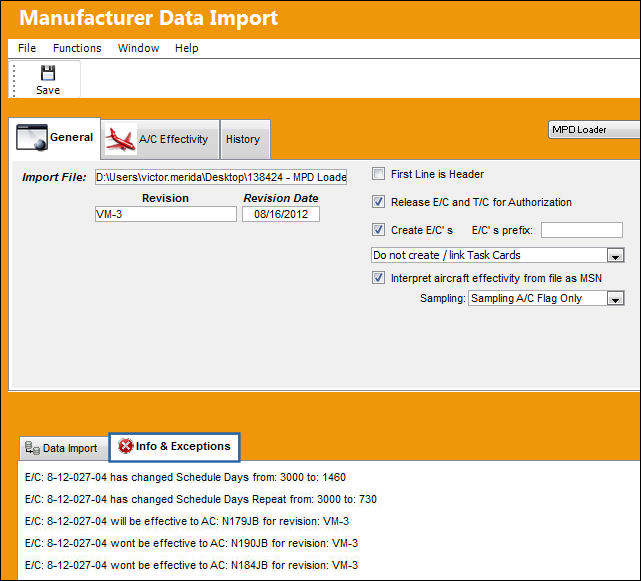The height and width of the screenshot is (581, 641).
Task: Select the message about AC N179JB
Action: click(x=187, y=521)
